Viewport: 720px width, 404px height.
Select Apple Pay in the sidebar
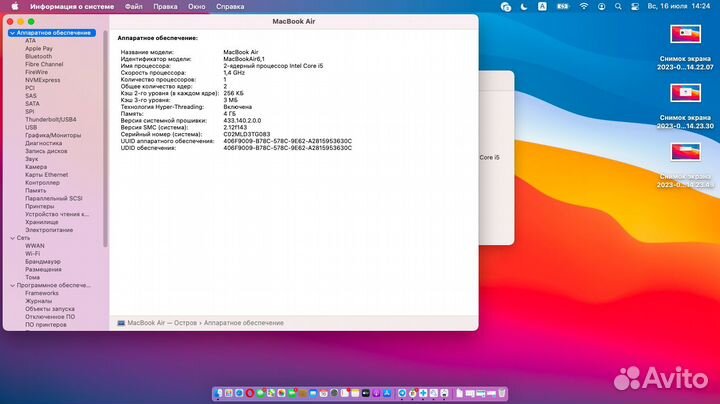pyautogui.click(x=39, y=49)
